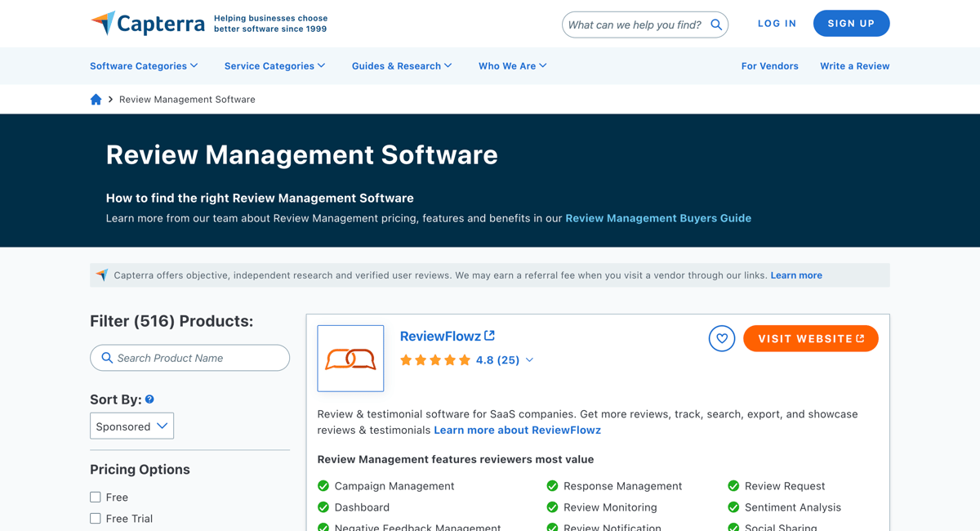Screen dimensions: 980x531
Task: Open the Sponsored sort dropdown
Action: 131,426
